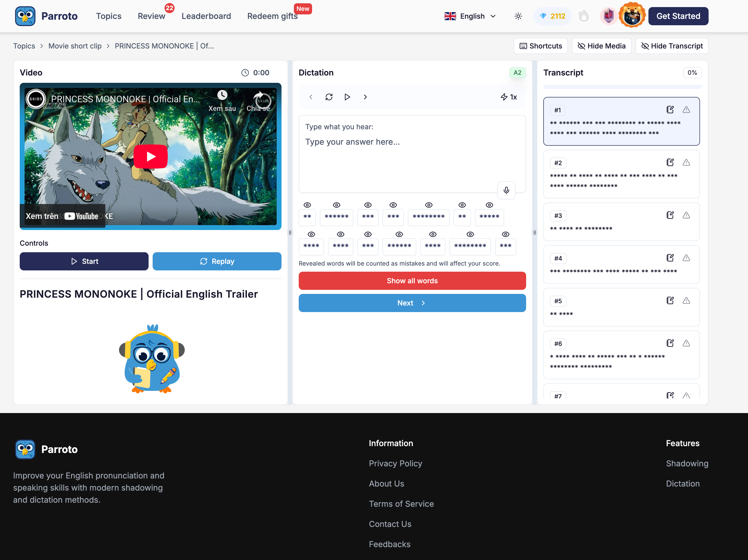Reveal the first six-letter word in top row
This screenshot has width=748, height=560.
[x=336, y=205]
